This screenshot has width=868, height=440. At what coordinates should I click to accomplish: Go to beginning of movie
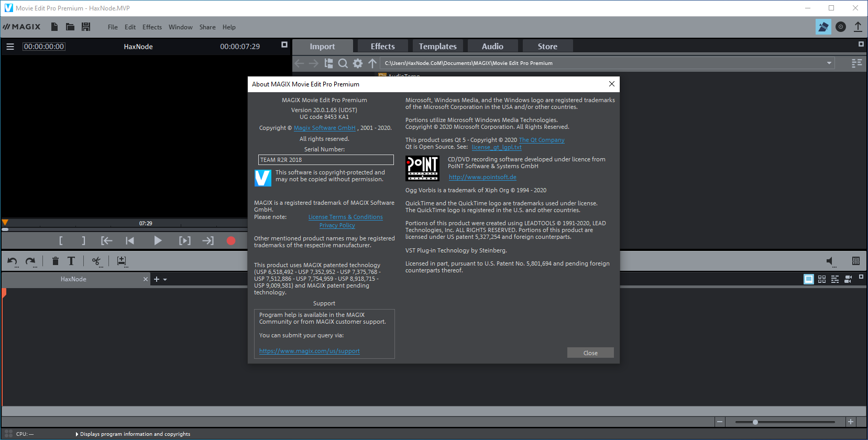pos(130,240)
